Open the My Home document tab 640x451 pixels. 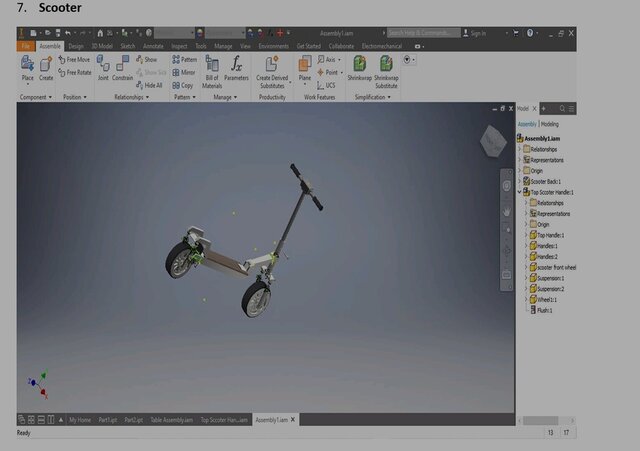80,420
